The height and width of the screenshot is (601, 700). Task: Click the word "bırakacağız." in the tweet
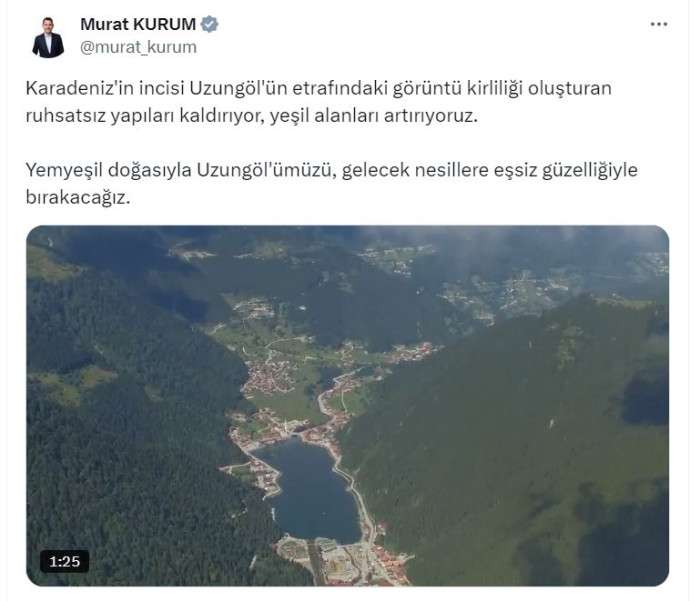click(x=78, y=198)
